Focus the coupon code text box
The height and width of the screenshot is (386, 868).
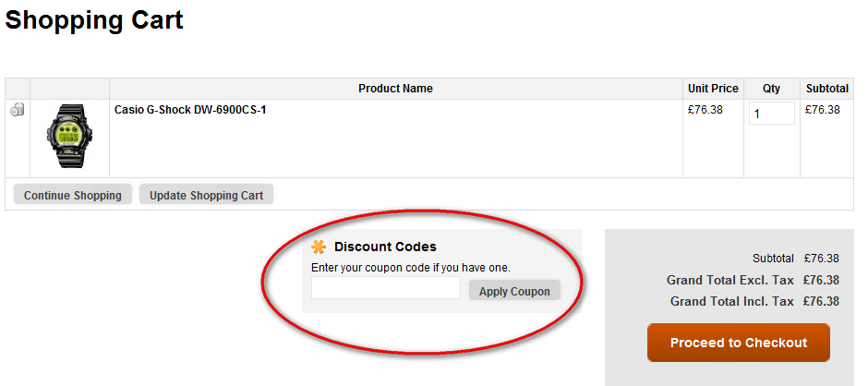(386, 288)
